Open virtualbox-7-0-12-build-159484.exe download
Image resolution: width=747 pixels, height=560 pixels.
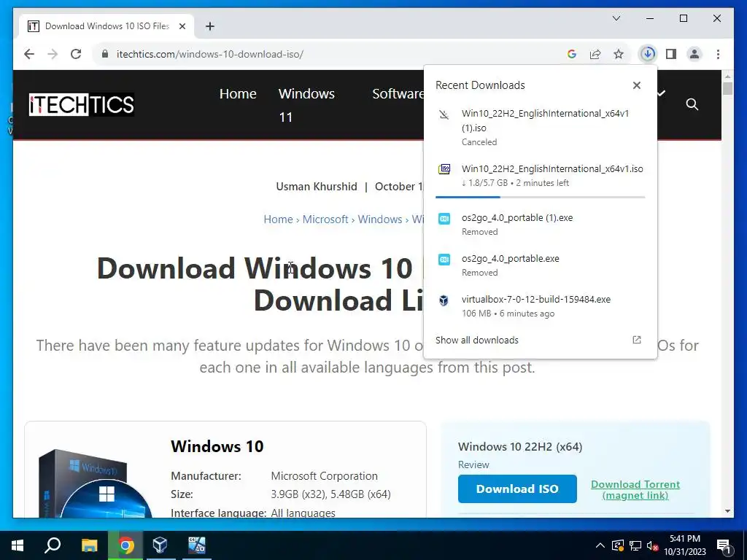coord(541,306)
